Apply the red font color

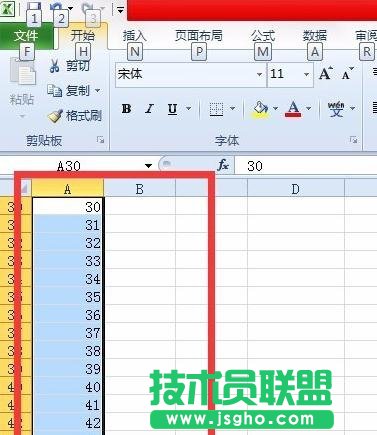tap(293, 109)
